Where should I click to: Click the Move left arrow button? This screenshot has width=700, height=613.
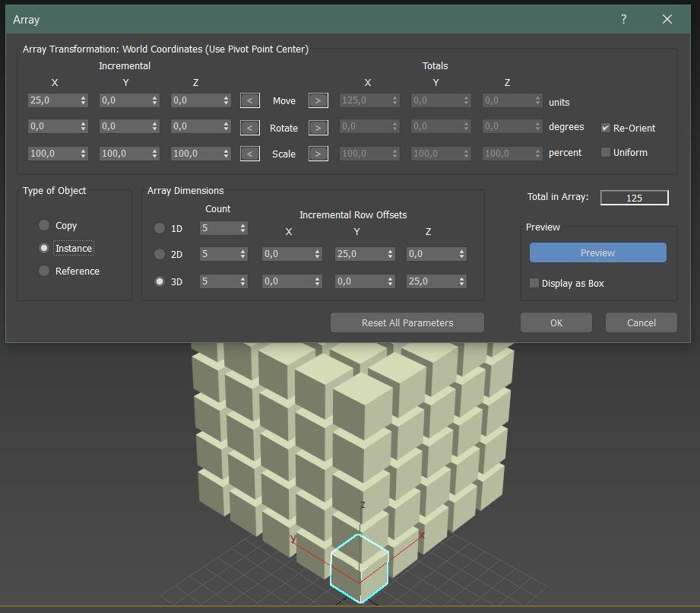[250, 100]
